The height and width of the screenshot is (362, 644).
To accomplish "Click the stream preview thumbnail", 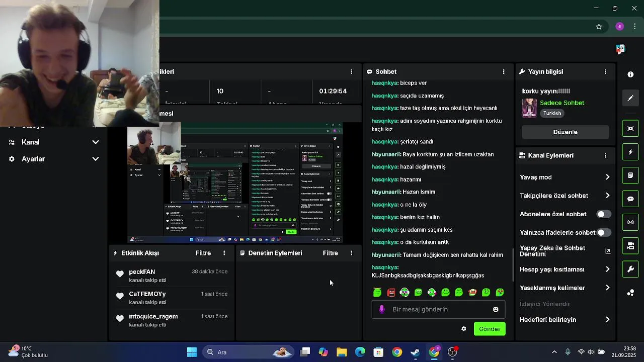I will [x=235, y=184].
